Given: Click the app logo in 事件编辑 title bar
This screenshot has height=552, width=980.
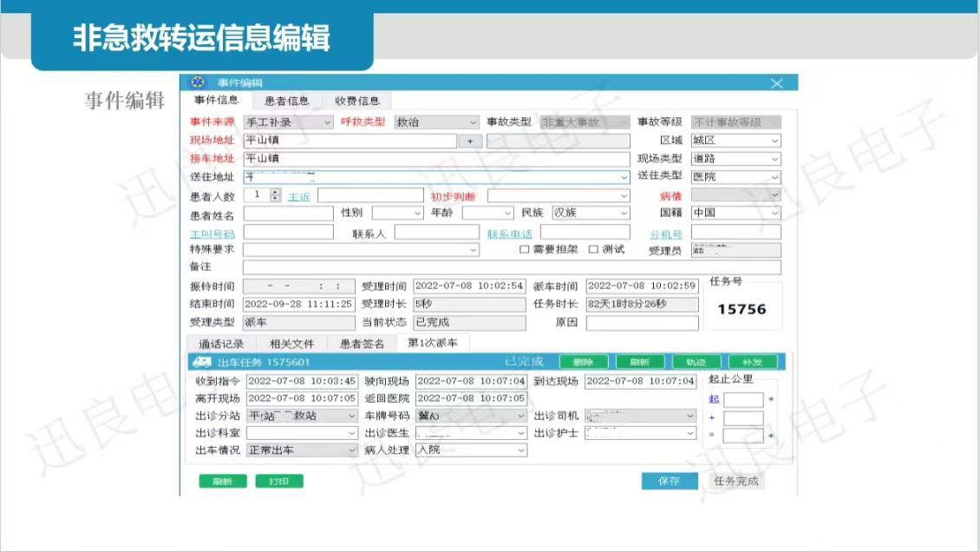Looking at the screenshot, I should coord(198,82).
